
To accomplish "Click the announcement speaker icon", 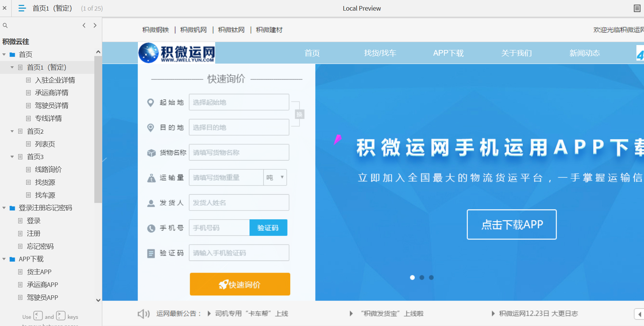I will (144, 314).
